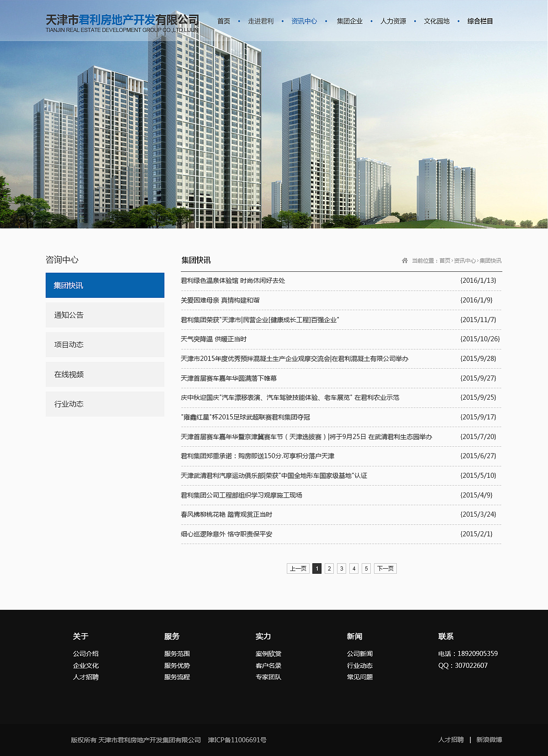The image size is (548, 756).
Task: Click date {2016/1/13} in news list
Action: point(478,280)
